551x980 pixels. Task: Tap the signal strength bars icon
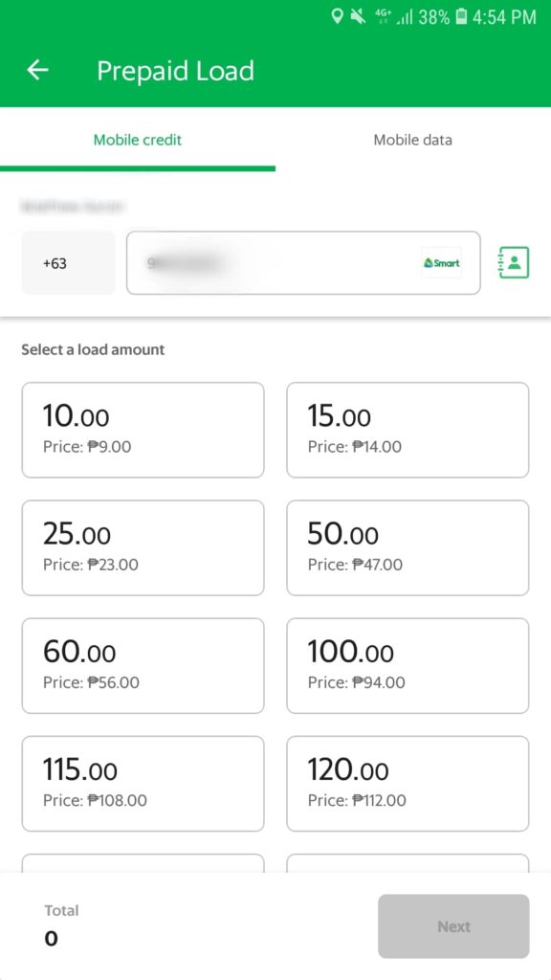(405, 17)
